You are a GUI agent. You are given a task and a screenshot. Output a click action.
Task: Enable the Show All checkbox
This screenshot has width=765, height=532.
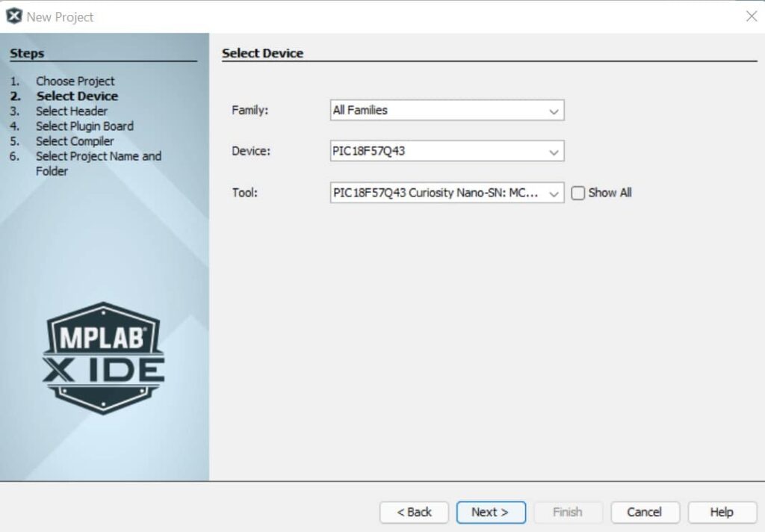tap(577, 193)
